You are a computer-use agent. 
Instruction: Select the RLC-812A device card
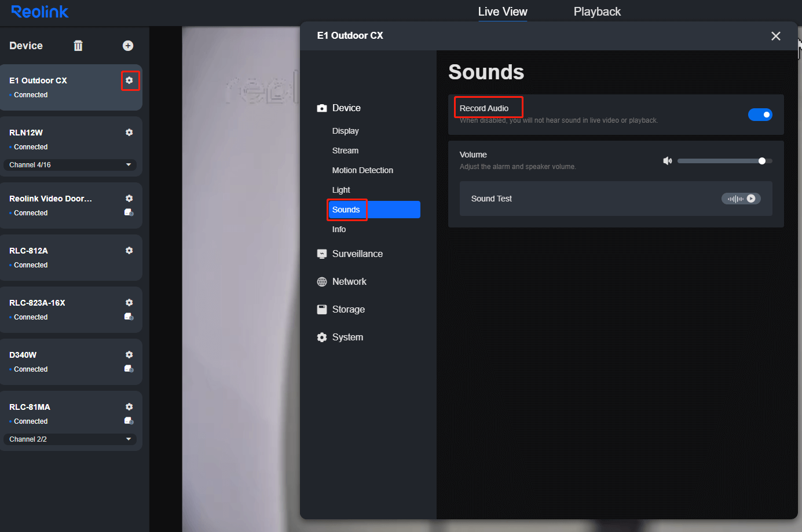tap(71, 258)
